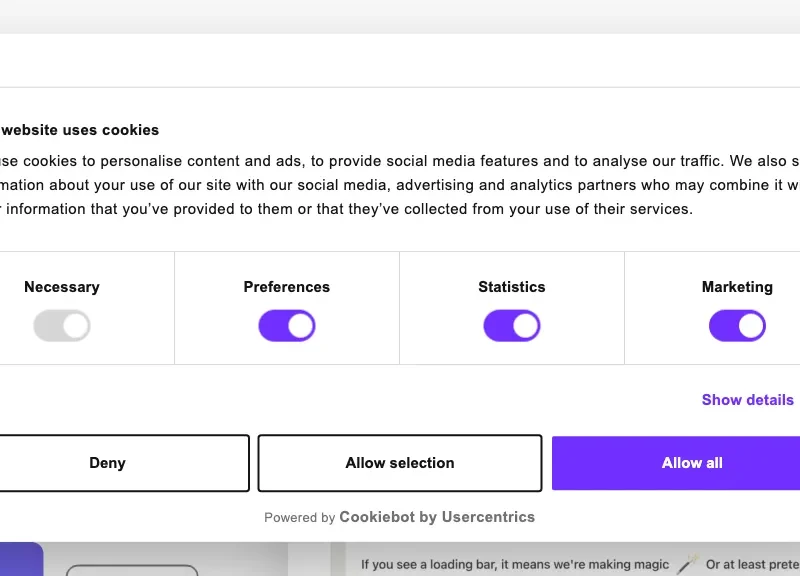
Task: Open the Cookiebot by Usercentrics link
Action: point(437,517)
